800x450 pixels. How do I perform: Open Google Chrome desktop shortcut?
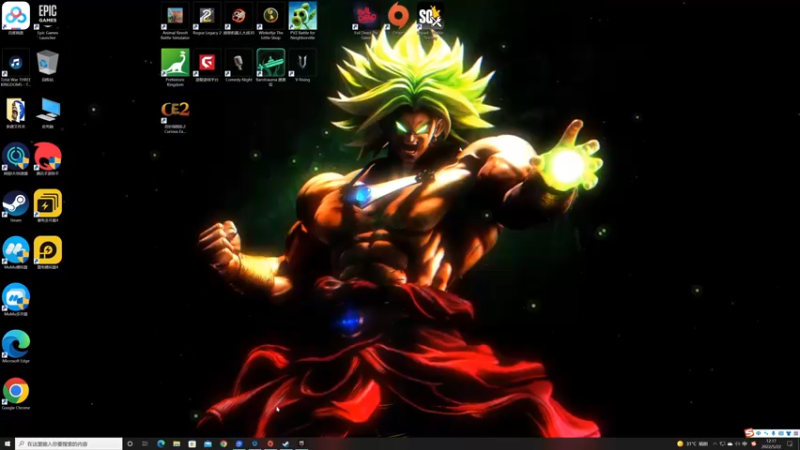click(16, 393)
